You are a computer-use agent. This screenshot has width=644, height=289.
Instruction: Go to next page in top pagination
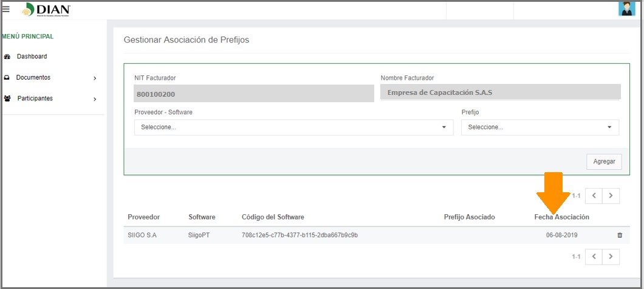tap(611, 196)
